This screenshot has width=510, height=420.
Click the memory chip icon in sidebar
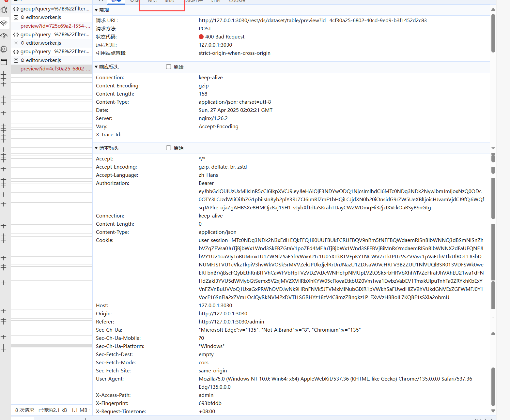[x=4, y=49]
